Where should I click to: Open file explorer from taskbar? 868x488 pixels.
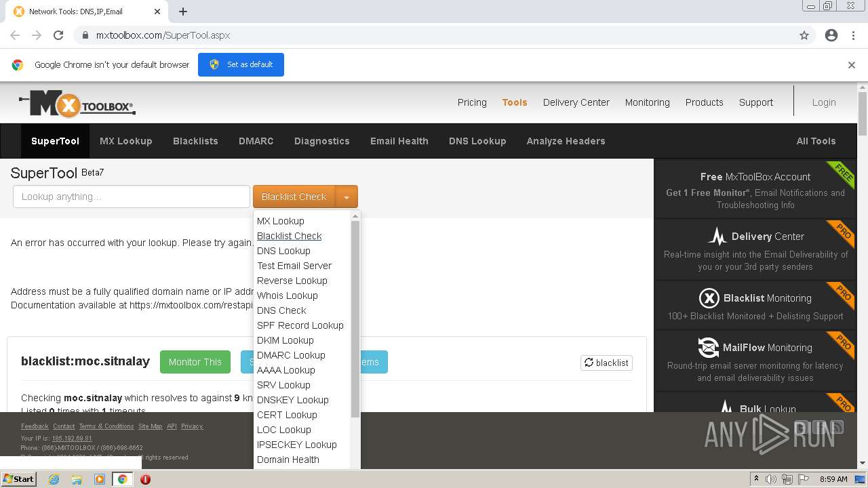pos(77,479)
